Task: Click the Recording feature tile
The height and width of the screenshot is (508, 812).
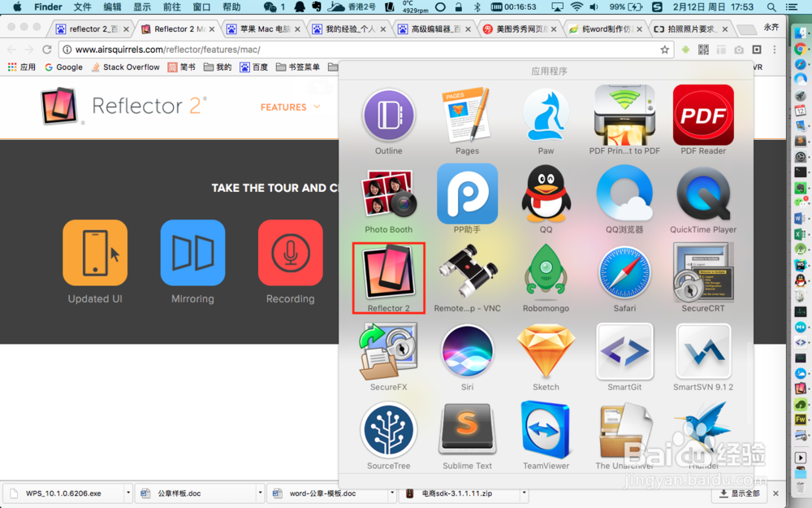Action: coord(291,253)
